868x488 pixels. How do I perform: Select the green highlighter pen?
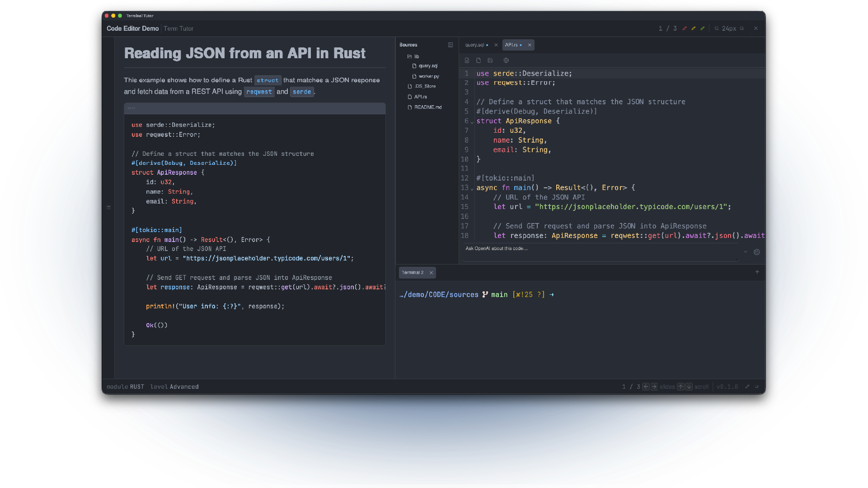coord(703,28)
